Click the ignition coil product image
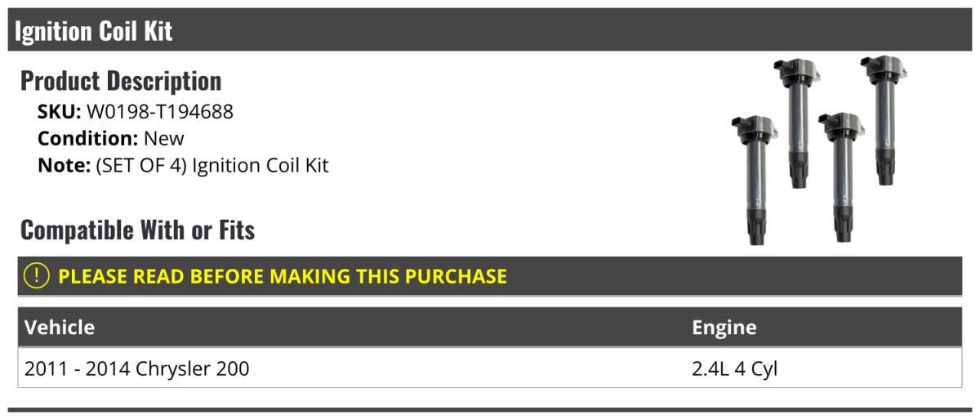980x420 pixels. click(x=821, y=150)
